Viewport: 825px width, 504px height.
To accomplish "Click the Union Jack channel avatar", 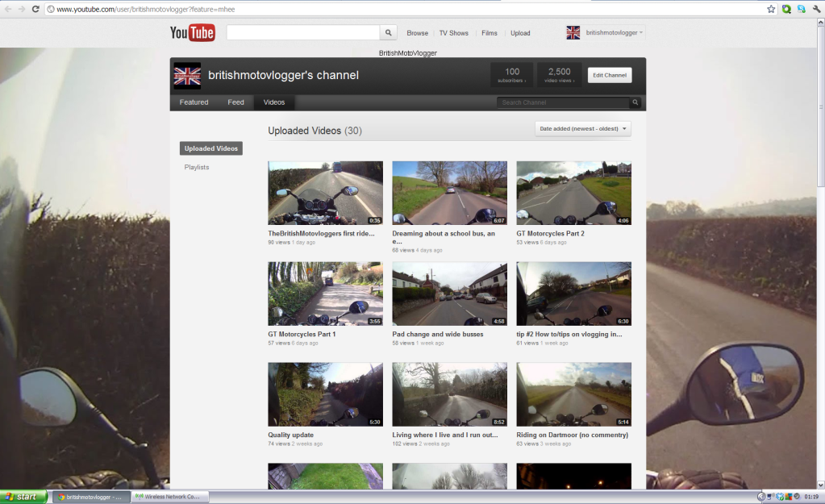I will [187, 75].
